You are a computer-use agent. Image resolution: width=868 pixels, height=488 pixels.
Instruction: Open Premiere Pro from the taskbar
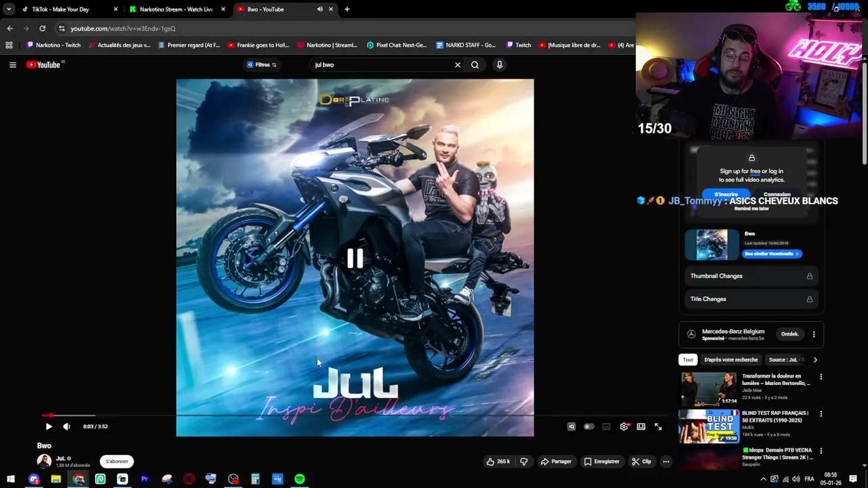pyautogui.click(x=144, y=479)
